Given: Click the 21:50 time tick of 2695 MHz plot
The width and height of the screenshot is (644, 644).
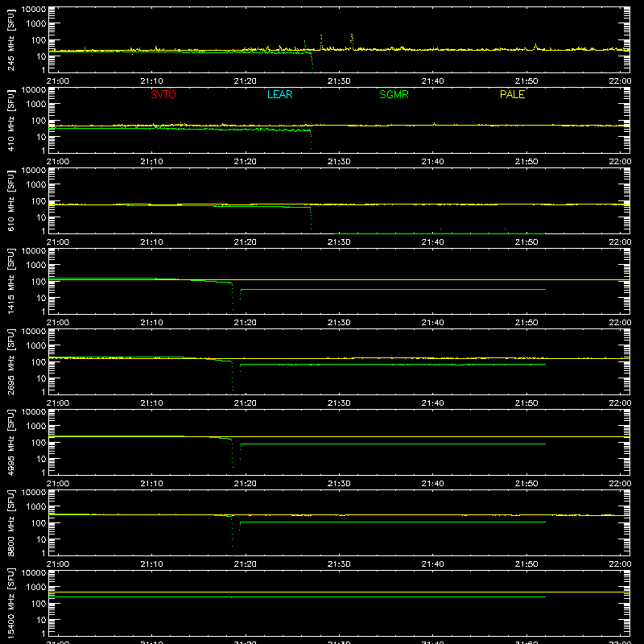Looking at the screenshot, I should pyautogui.click(x=526, y=403).
